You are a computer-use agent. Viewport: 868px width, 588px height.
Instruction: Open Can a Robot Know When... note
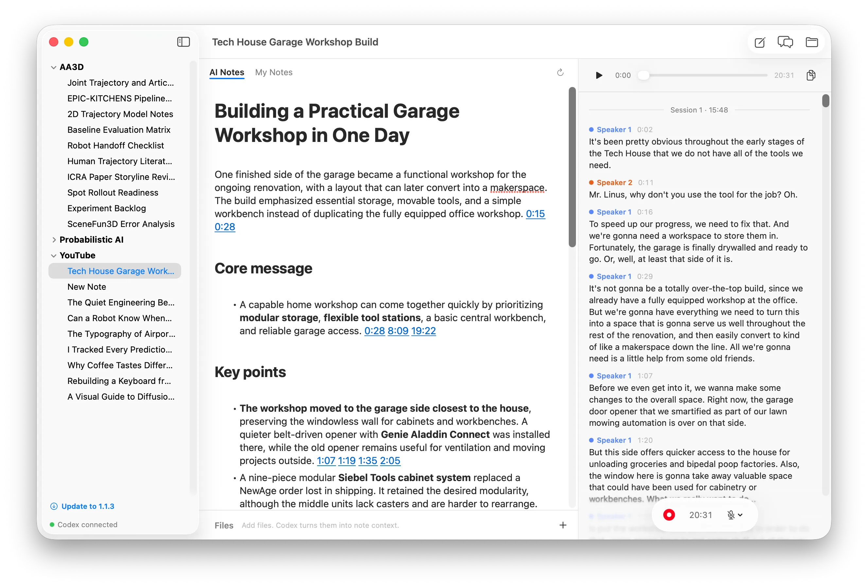click(119, 318)
